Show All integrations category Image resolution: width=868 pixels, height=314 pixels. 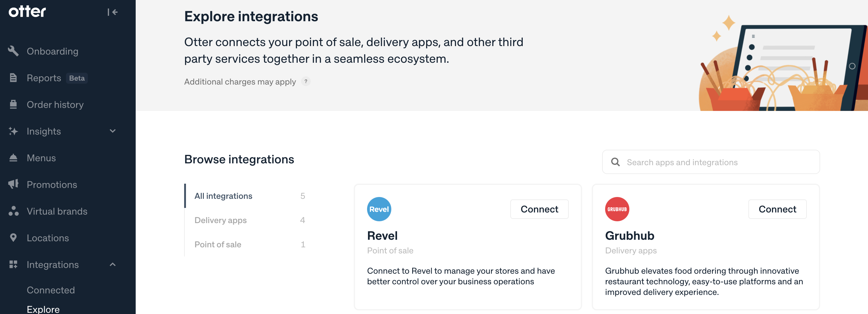[x=223, y=196]
